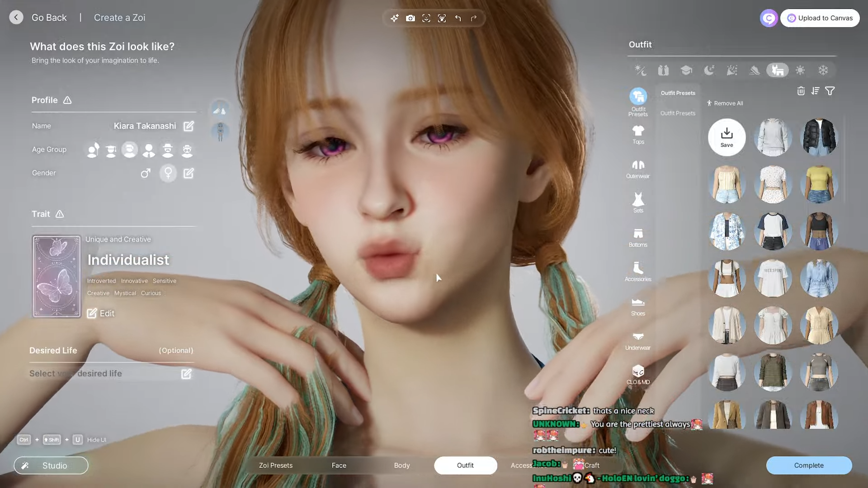The width and height of the screenshot is (868, 488).
Task: Select the male gender option
Action: [x=145, y=173]
